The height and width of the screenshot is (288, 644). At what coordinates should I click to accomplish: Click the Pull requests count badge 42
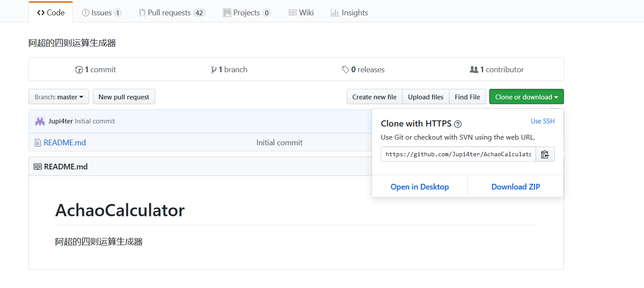pos(199,13)
